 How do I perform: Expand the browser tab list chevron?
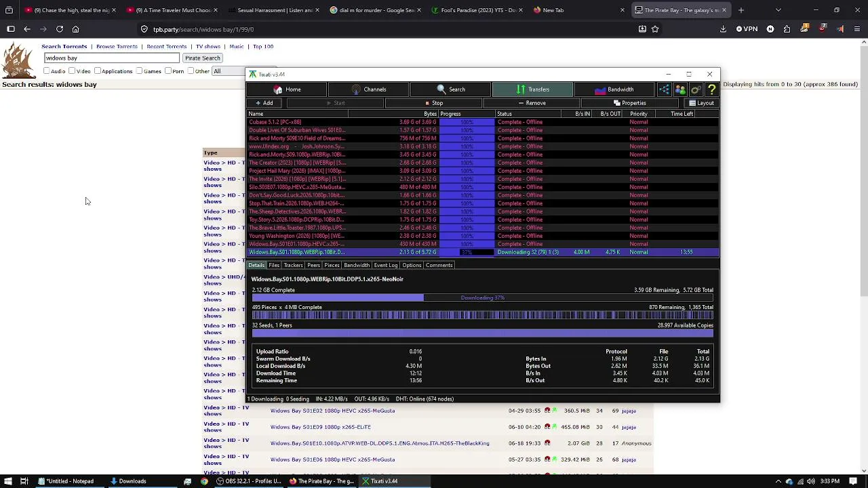[x=778, y=10]
